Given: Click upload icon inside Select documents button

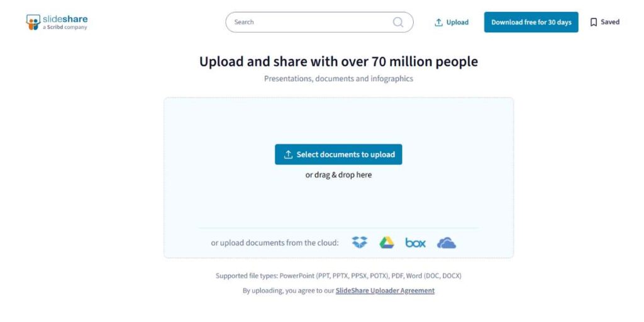Looking at the screenshot, I should pos(288,155).
